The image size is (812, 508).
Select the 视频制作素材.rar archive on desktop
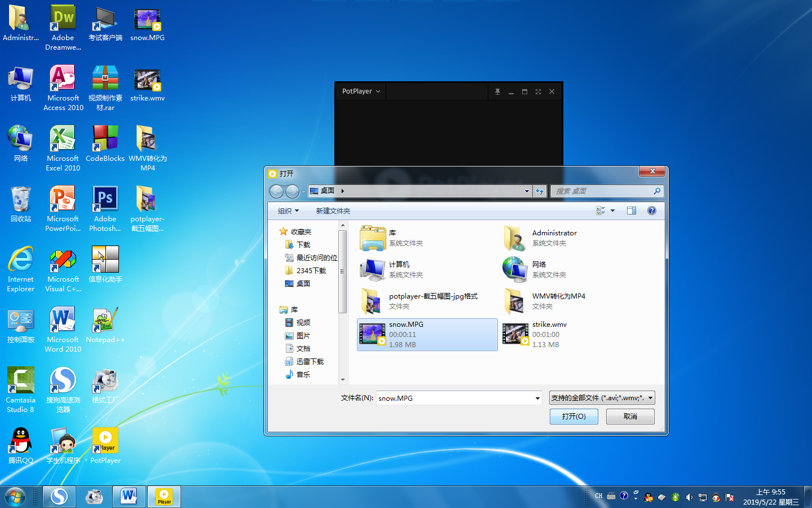(x=105, y=88)
